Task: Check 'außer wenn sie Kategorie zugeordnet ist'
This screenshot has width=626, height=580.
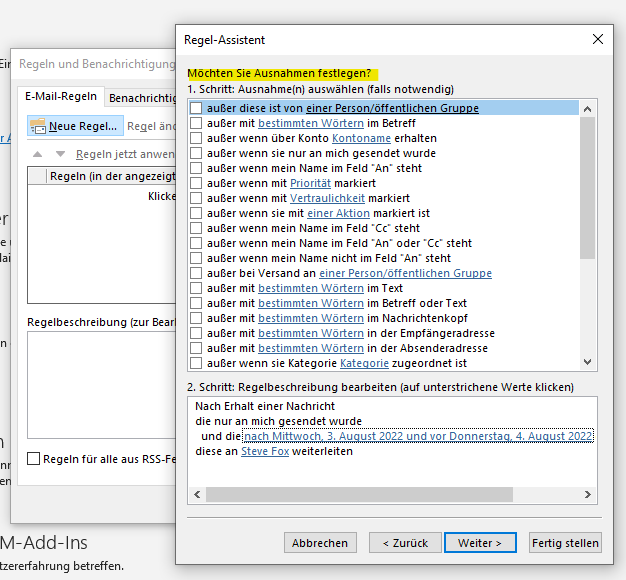Action: click(x=196, y=363)
